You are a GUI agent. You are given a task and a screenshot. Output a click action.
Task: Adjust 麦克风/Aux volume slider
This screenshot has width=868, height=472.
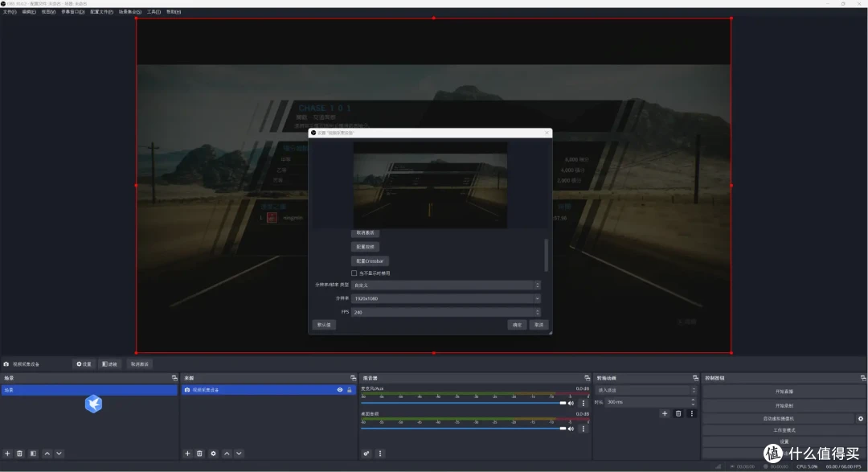pos(464,404)
